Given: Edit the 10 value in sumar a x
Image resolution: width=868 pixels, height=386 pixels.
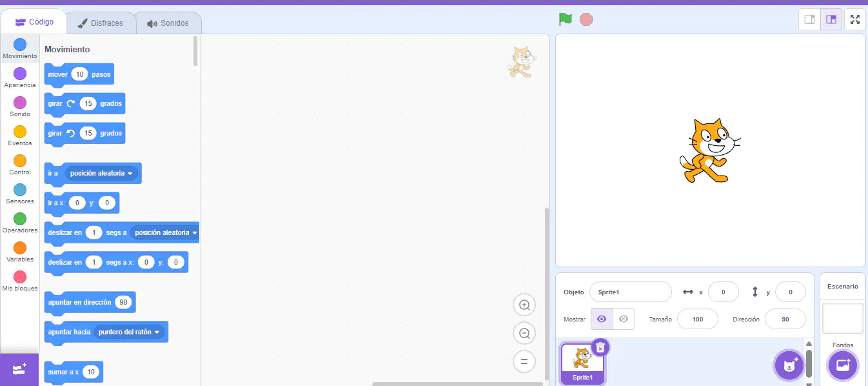Looking at the screenshot, I should click(x=91, y=372).
